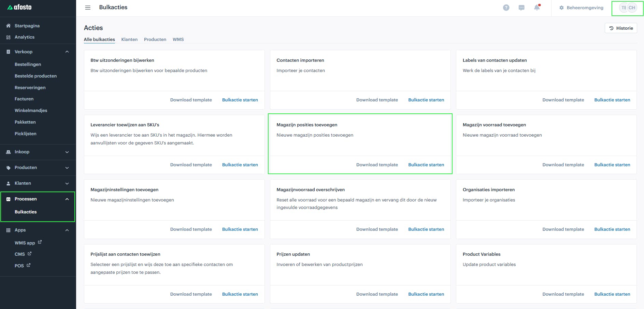Download template for Magazijn posities toevoegen
The height and width of the screenshot is (309, 644).
377,165
